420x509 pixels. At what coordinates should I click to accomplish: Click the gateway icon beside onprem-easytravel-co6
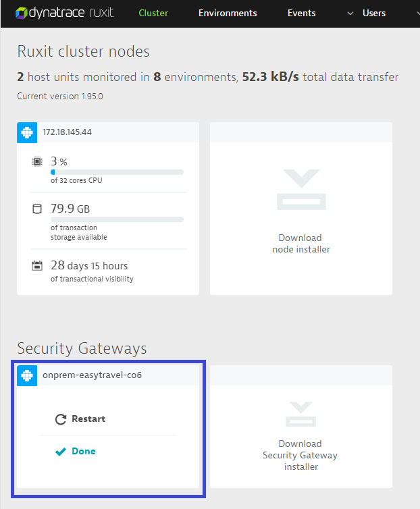(x=27, y=375)
